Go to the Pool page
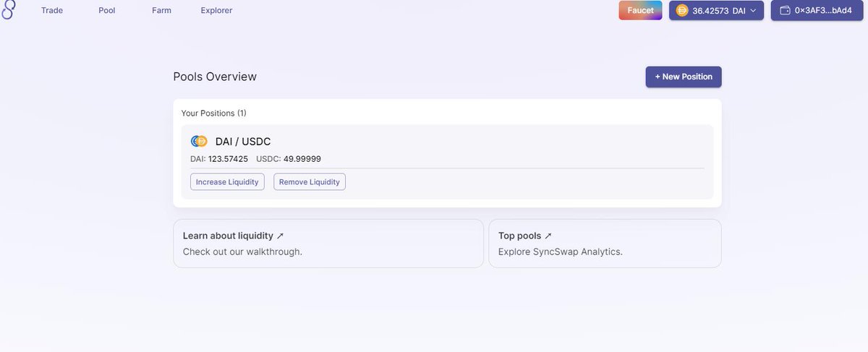 107,11
